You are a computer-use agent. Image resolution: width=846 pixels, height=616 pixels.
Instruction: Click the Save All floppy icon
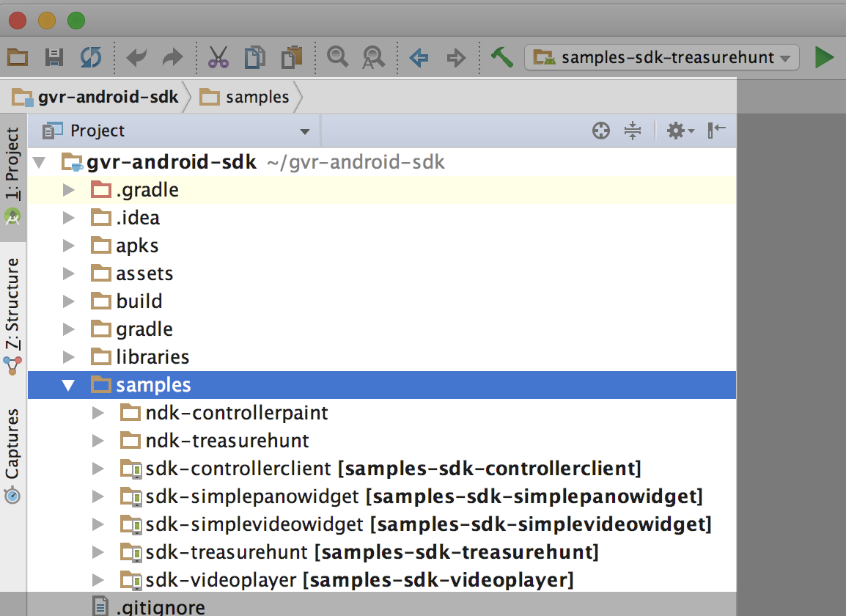pos(54,56)
